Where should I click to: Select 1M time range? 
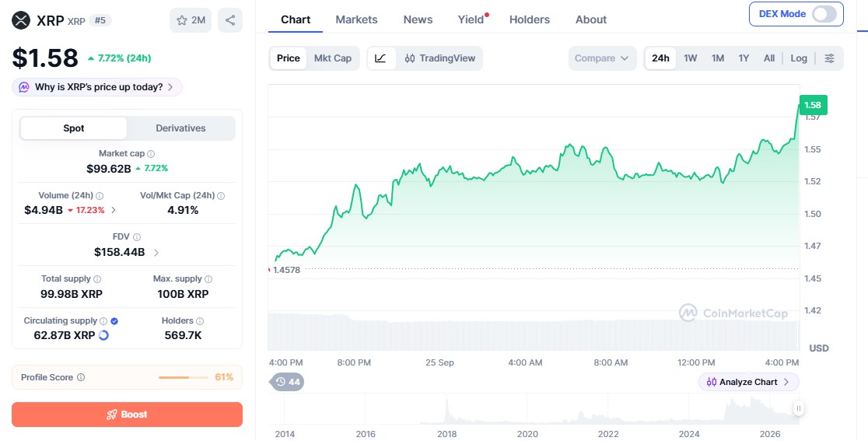tap(718, 58)
